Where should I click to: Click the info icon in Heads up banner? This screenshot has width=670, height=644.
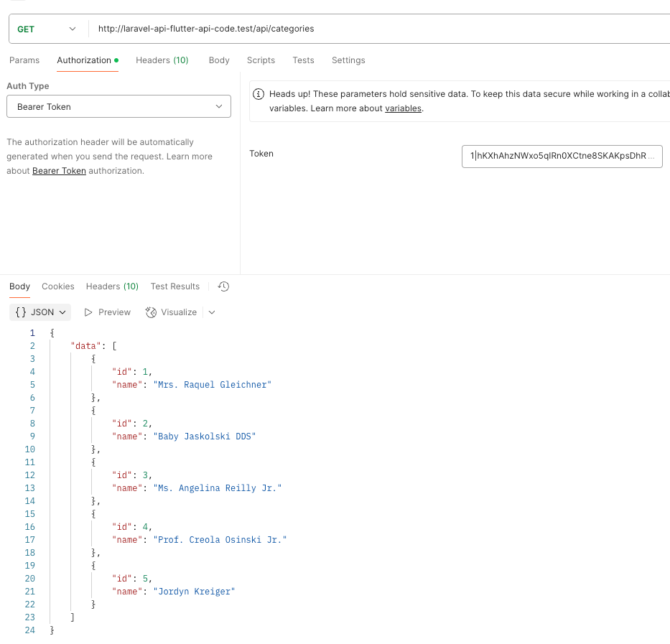[259, 94]
